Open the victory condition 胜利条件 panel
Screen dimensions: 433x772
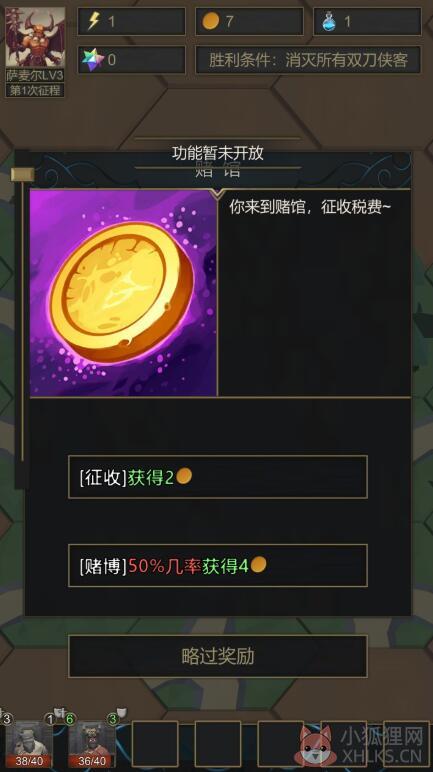pyautogui.click(x=308, y=60)
